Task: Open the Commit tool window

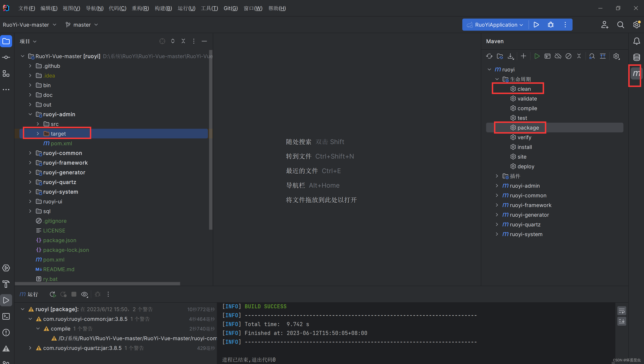Action: pyautogui.click(x=6, y=57)
